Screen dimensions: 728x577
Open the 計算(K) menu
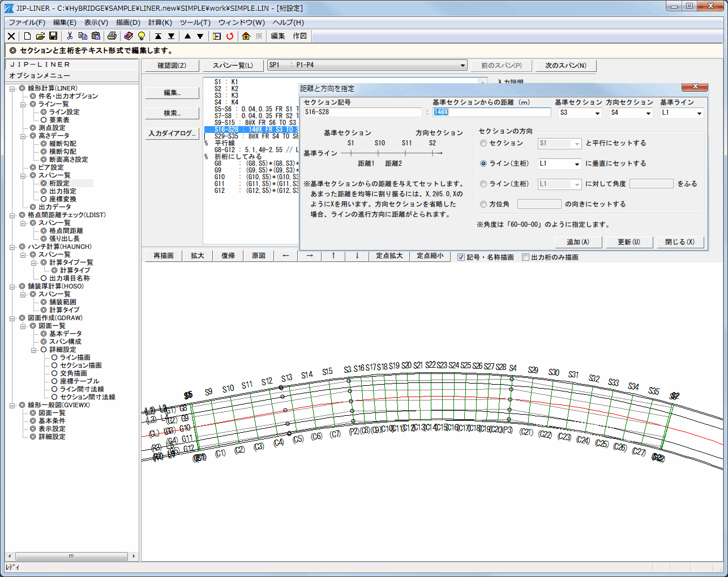[x=160, y=23]
